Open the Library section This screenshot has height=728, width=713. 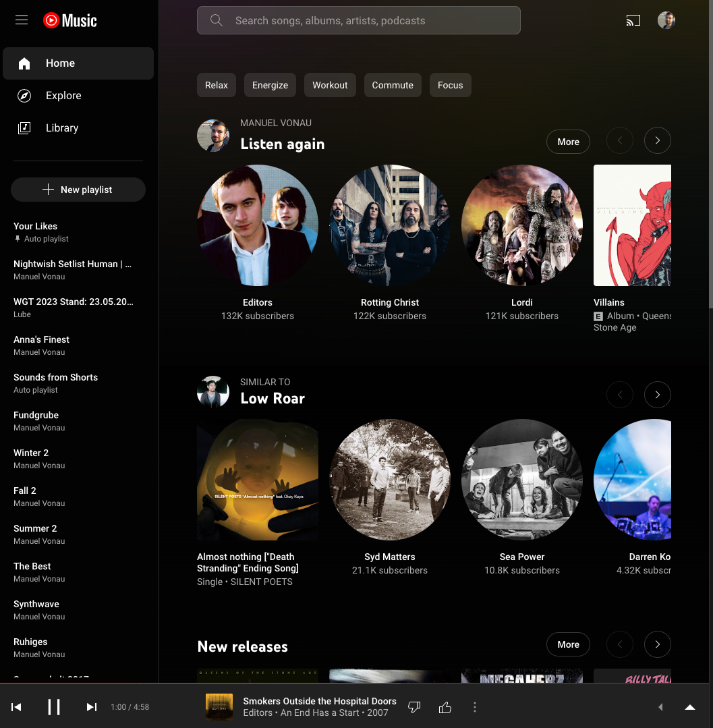[62, 128]
